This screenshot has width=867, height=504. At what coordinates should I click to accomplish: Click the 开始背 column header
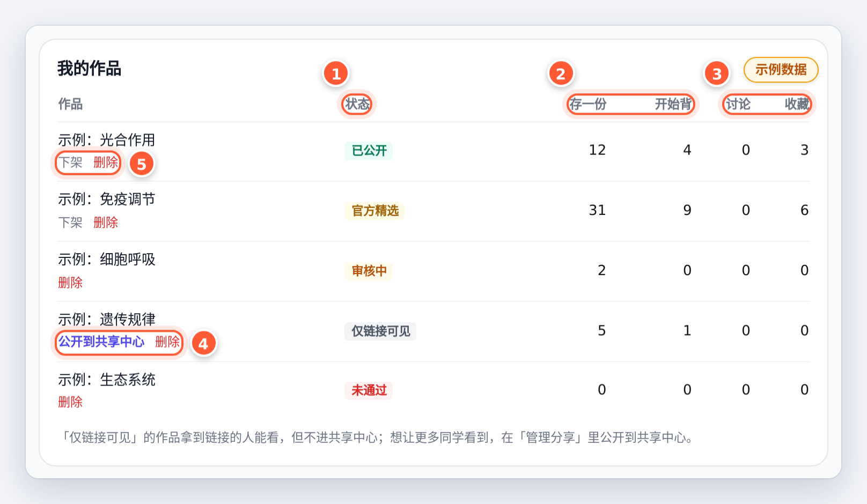673,104
